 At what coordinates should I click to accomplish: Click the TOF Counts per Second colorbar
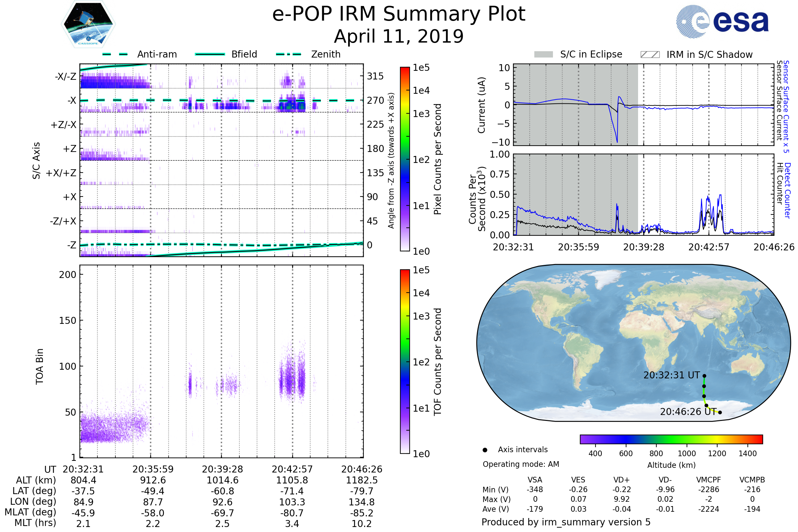coord(405,361)
